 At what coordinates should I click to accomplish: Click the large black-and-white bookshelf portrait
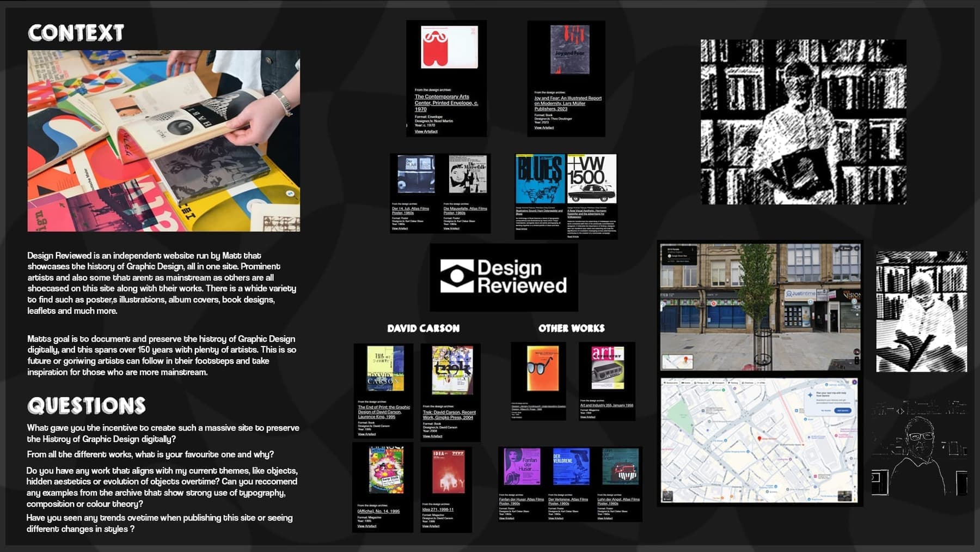(x=804, y=122)
